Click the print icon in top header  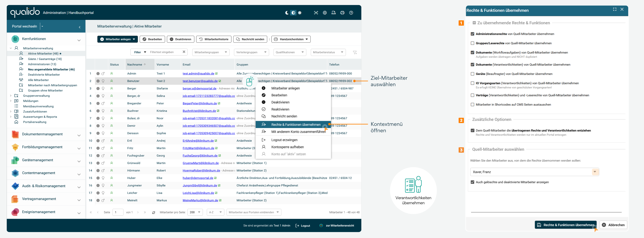(342, 13)
